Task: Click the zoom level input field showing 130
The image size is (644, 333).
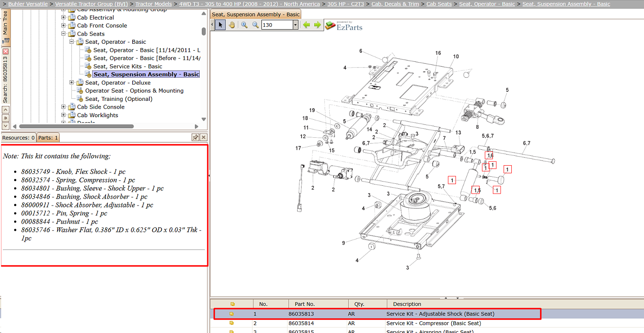Action: (277, 25)
